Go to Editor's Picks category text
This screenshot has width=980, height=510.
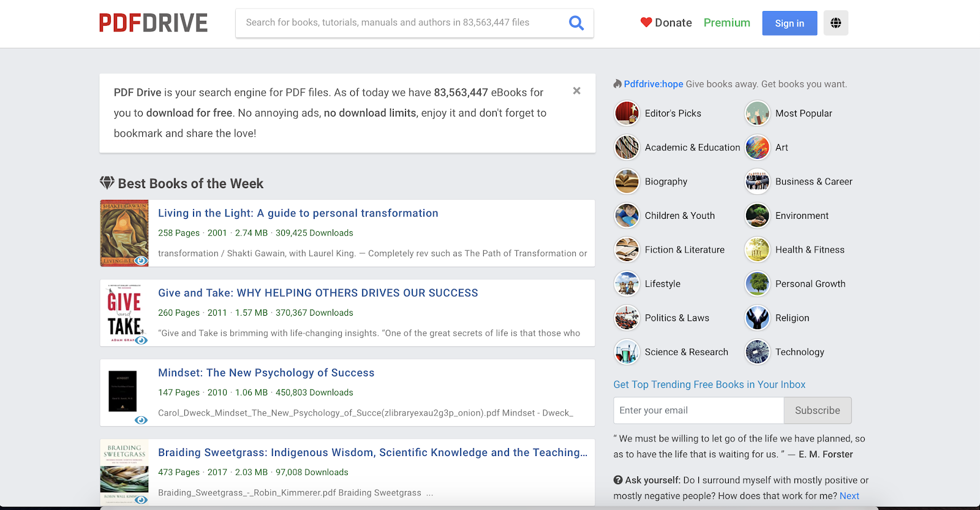(x=673, y=113)
